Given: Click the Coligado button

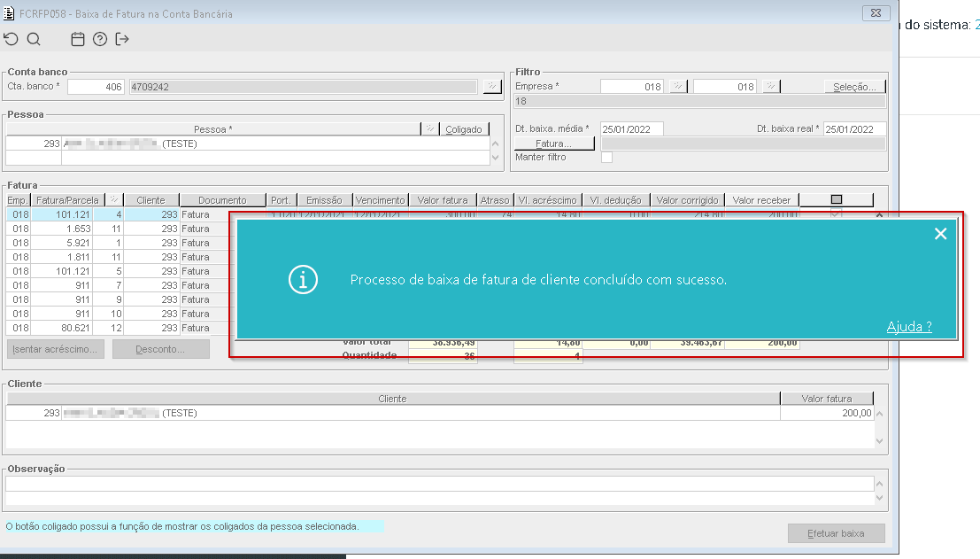Looking at the screenshot, I should (464, 128).
